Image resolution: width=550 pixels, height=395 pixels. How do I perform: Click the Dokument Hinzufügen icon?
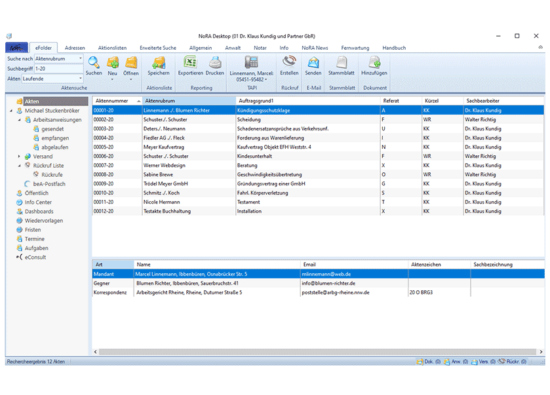point(374,62)
